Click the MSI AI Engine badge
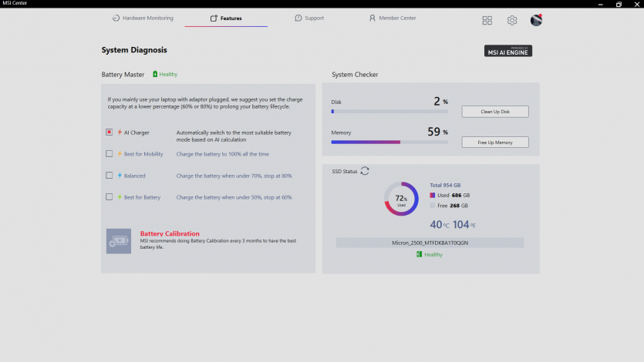644x362 pixels. (x=508, y=51)
